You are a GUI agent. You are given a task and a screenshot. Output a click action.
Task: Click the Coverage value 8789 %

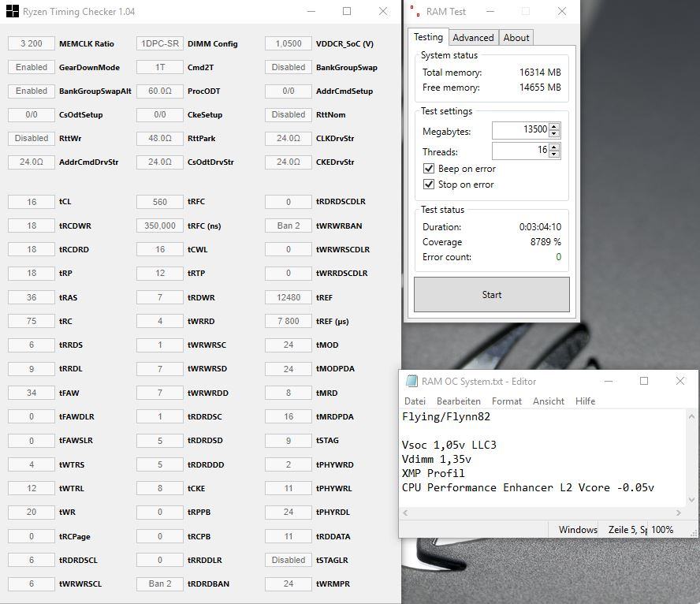click(545, 242)
